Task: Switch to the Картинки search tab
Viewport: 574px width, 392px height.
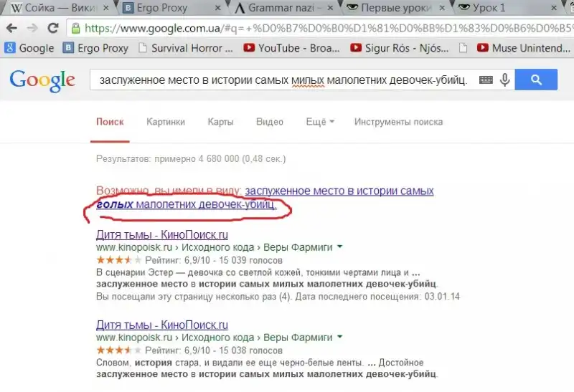Action: (x=165, y=122)
